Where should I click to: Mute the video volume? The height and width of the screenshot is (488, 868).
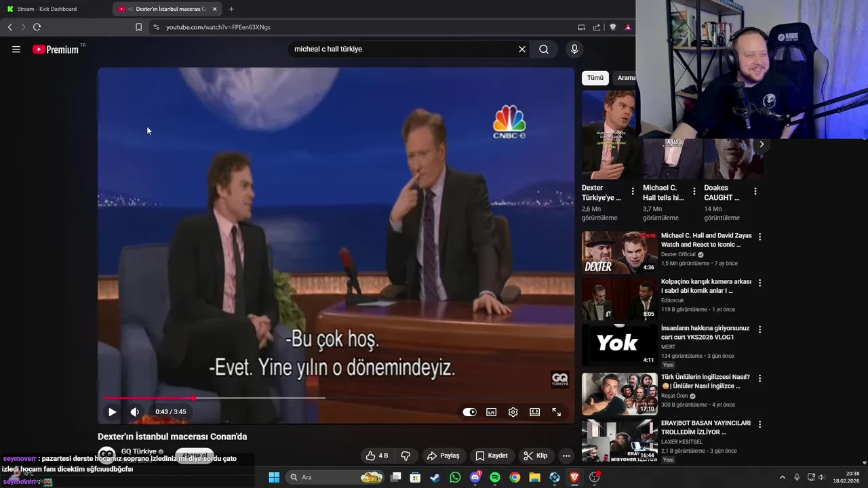[135, 412]
